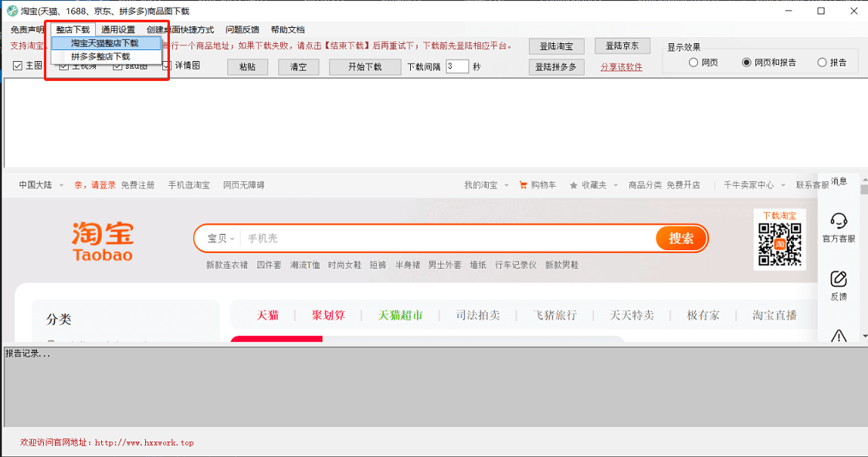Click the 新款连衣裙 search suggestion
868x457 pixels.
[227, 265]
